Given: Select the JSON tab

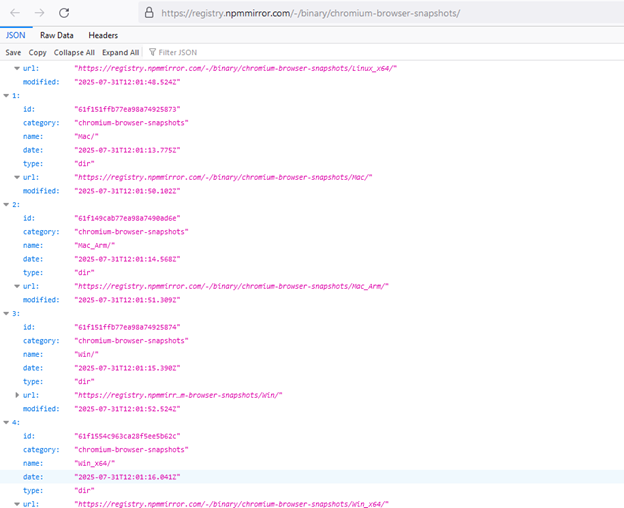Looking at the screenshot, I should [x=16, y=35].
